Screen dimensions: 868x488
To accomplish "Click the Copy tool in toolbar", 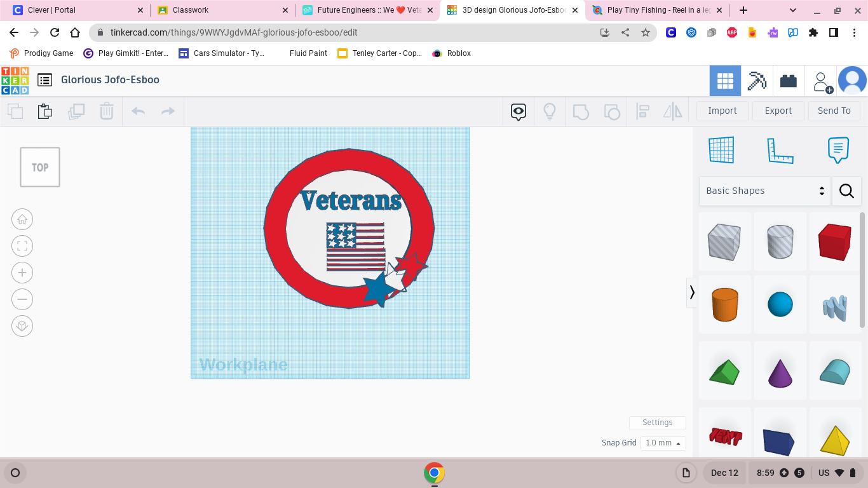I will [x=15, y=112].
